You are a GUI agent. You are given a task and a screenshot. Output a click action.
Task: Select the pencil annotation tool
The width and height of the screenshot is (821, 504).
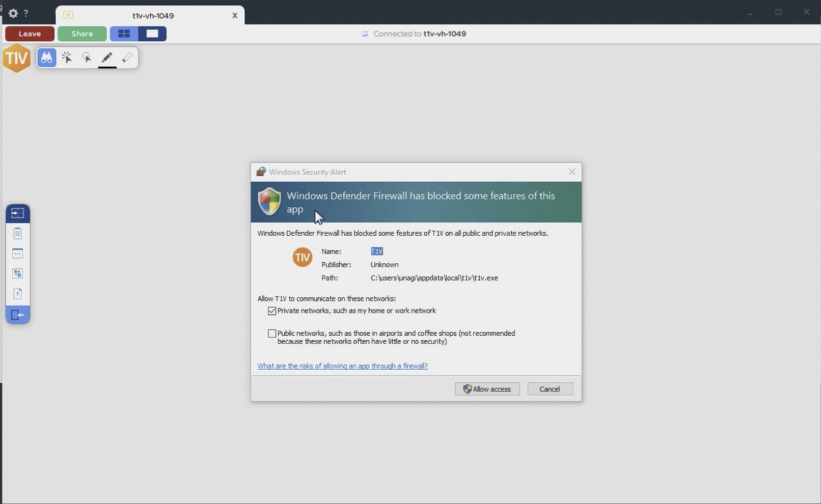pyautogui.click(x=107, y=58)
